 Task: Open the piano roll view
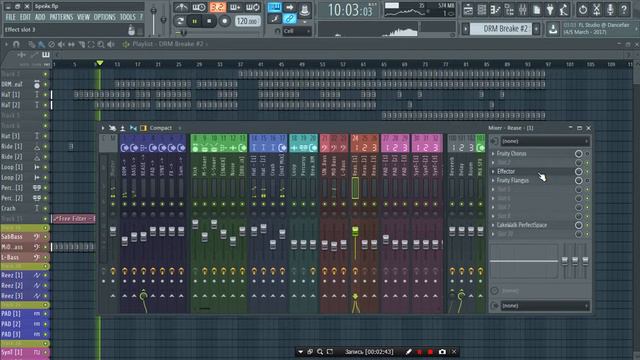pyautogui.click(x=495, y=10)
